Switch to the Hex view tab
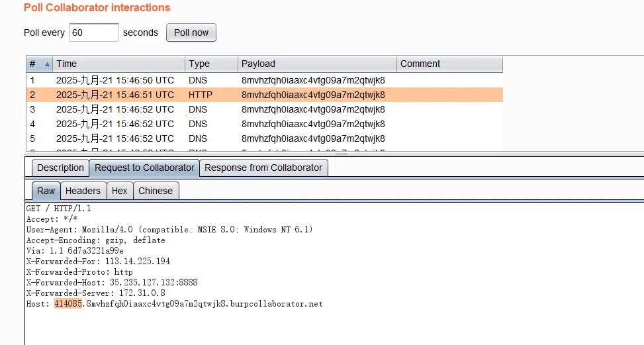This screenshot has width=644, height=345. tap(119, 191)
